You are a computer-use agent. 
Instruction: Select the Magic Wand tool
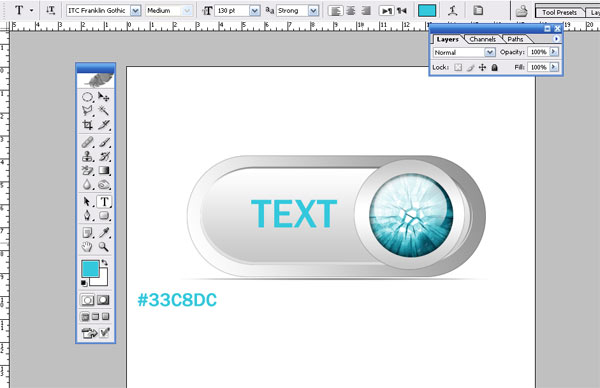click(x=103, y=111)
